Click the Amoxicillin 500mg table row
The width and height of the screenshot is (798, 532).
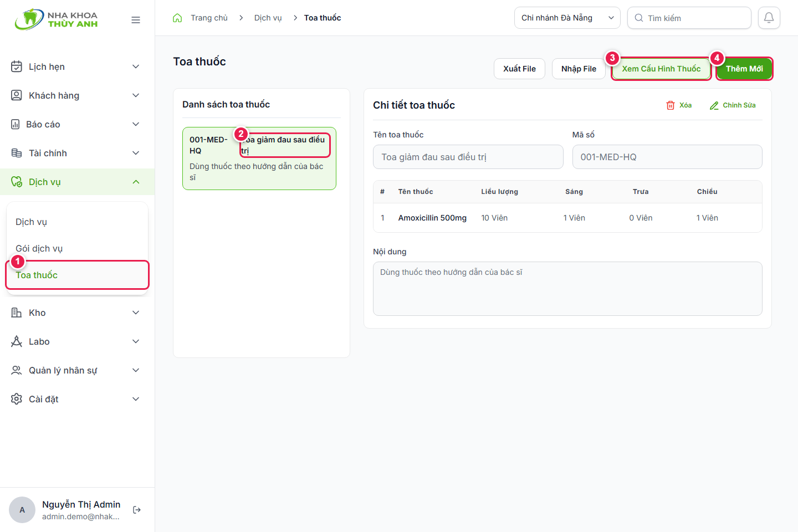567,218
